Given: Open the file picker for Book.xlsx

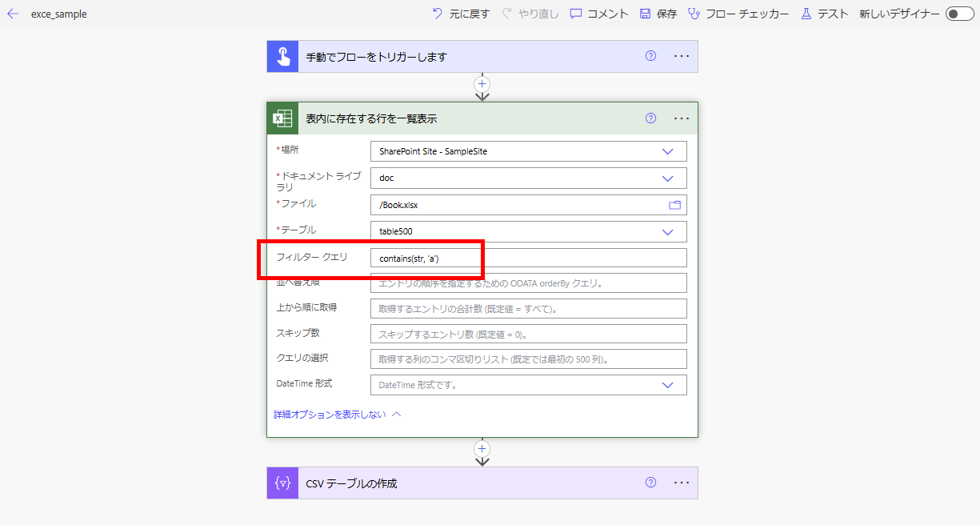Looking at the screenshot, I should click(674, 204).
